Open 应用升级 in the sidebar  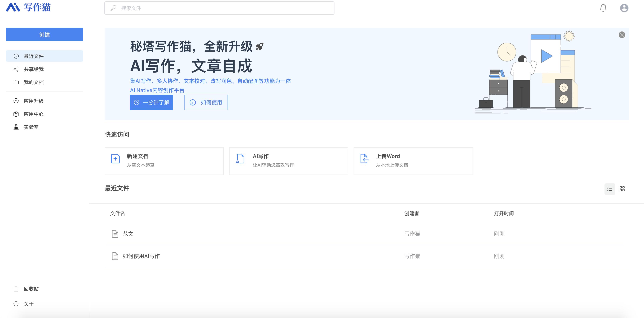pyautogui.click(x=34, y=101)
